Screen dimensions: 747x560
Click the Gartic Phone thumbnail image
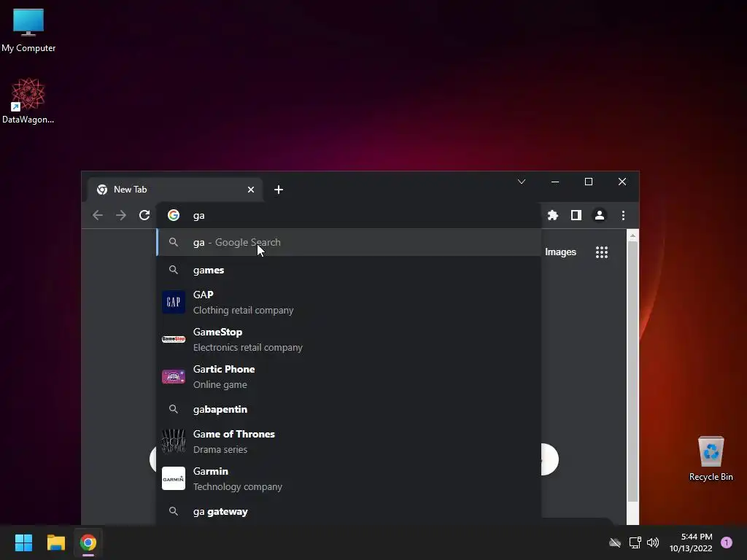(174, 376)
